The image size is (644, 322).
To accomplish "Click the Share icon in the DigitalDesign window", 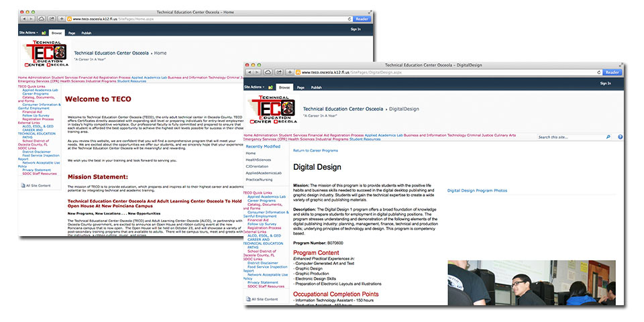I will [279, 72].
